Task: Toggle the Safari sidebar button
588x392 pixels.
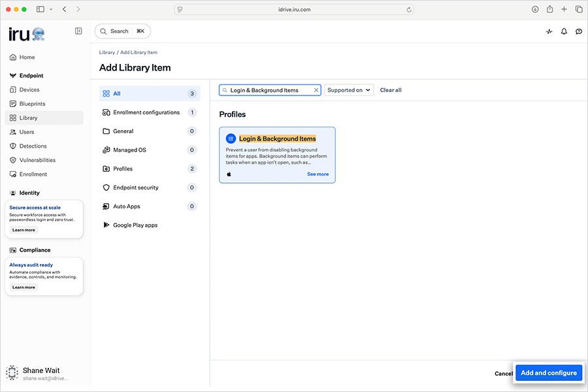Action: pyautogui.click(x=40, y=9)
